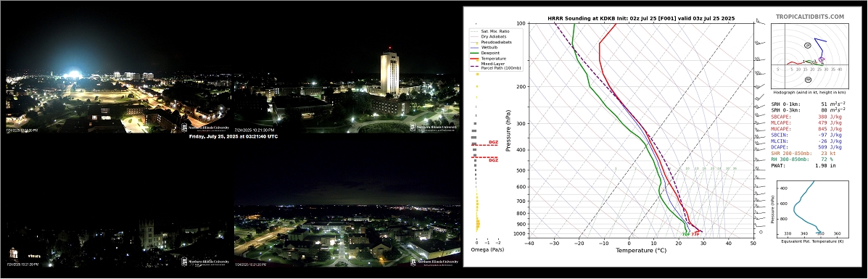868x279 pixels.
Task: Click the NIU logo on bottom-right webcam
Action: (434, 262)
